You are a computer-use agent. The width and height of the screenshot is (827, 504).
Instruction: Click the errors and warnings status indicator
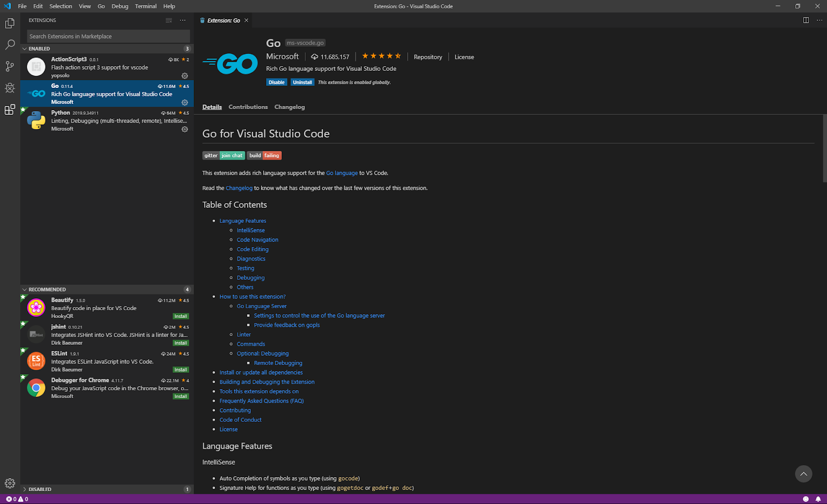17,499
